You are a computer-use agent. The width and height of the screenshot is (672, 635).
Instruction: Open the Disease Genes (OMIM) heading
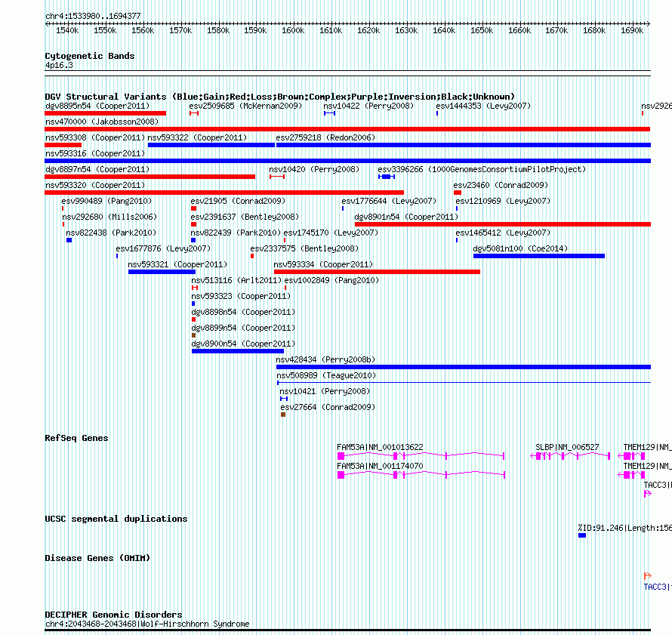97,558
